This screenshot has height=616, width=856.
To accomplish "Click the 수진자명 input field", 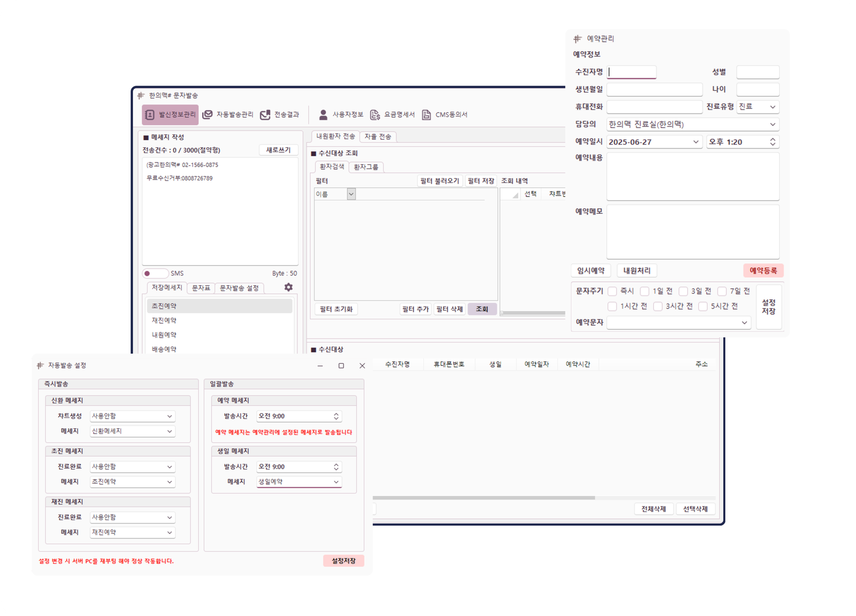I will pyautogui.click(x=631, y=72).
